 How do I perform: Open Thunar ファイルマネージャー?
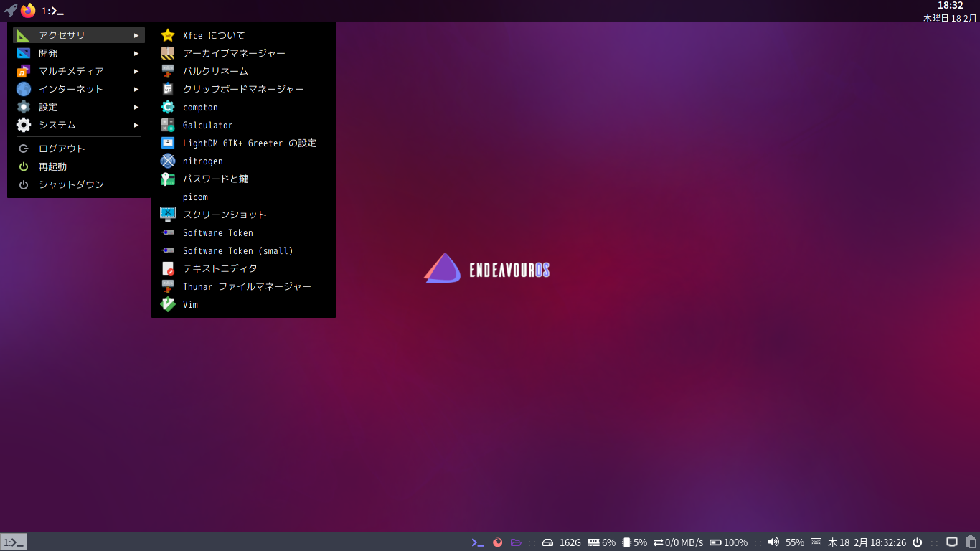(243, 286)
